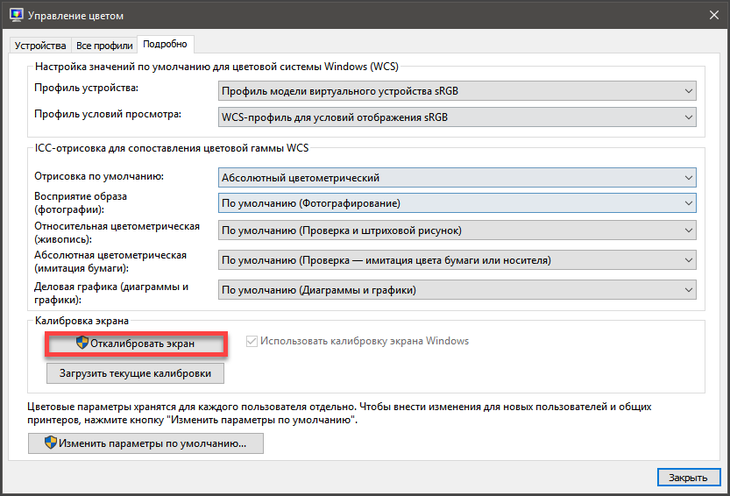The width and height of the screenshot is (730, 496).
Task: Click the shield icon on Изменить параметры по умолчанию
Action: click(50, 442)
